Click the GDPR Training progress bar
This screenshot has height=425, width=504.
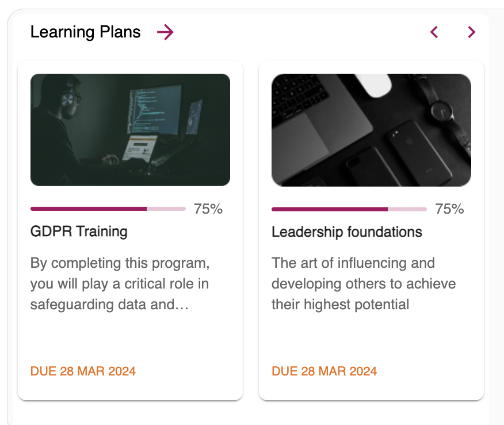108,208
